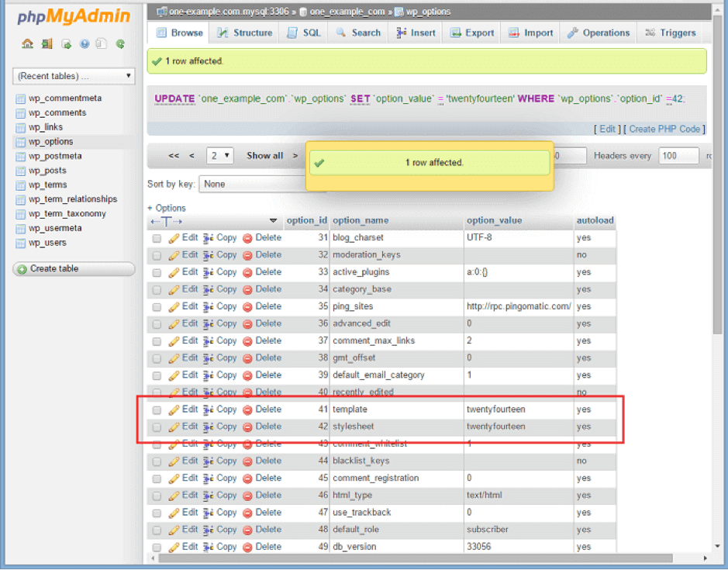Open the Sort by key dropdown
The image size is (728, 570).
253,185
